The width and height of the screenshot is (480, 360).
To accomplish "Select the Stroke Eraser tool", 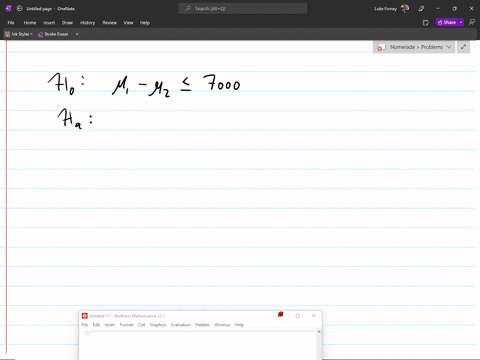I will (x=53, y=34).
